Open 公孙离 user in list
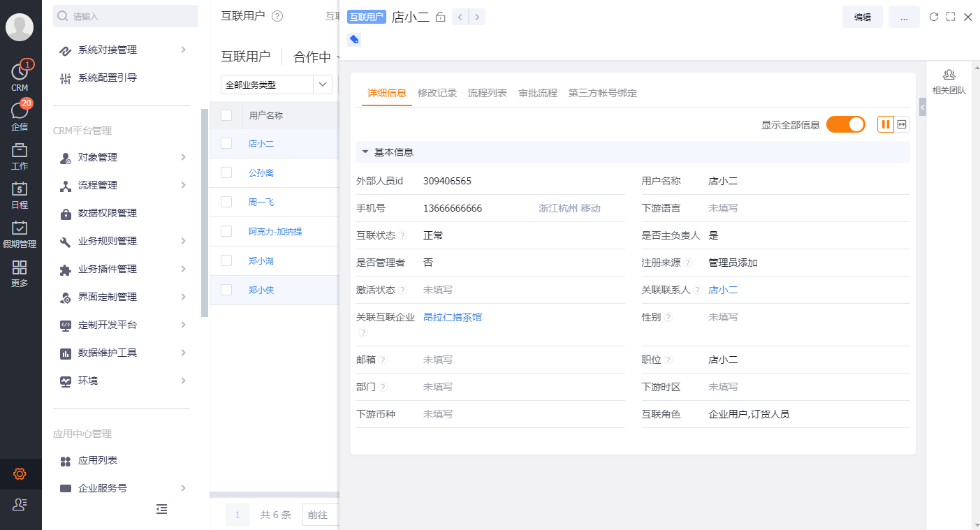 point(261,172)
